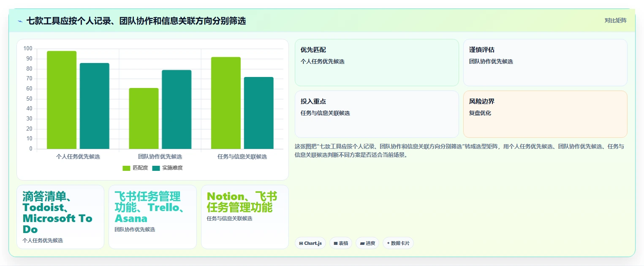Click the title 七款工具应按个人记录 heading

[x=136, y=21]
